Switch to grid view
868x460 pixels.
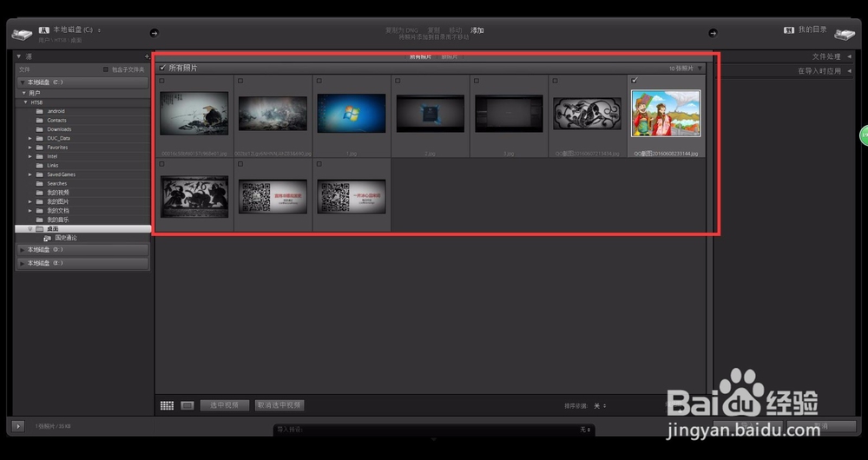(168, 405)
